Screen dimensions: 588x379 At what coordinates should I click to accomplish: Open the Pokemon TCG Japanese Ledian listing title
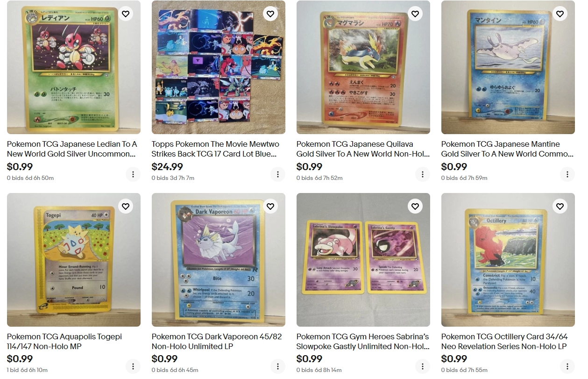click(72, 149)
